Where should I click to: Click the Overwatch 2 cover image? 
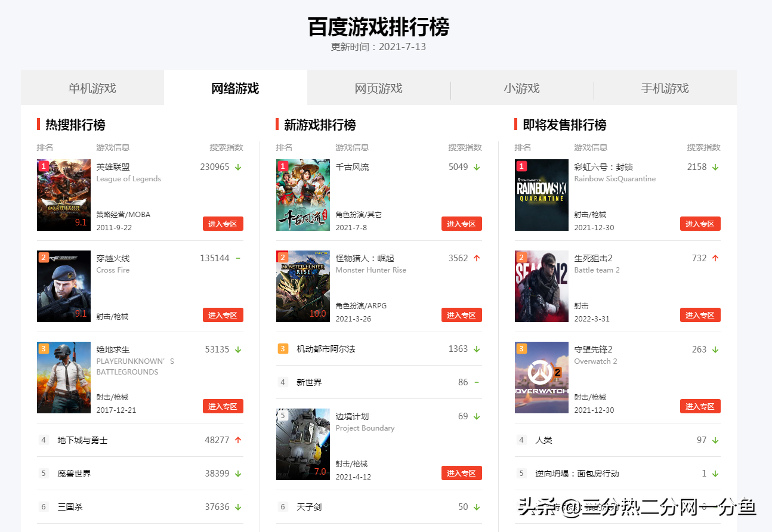coord(542,378)
